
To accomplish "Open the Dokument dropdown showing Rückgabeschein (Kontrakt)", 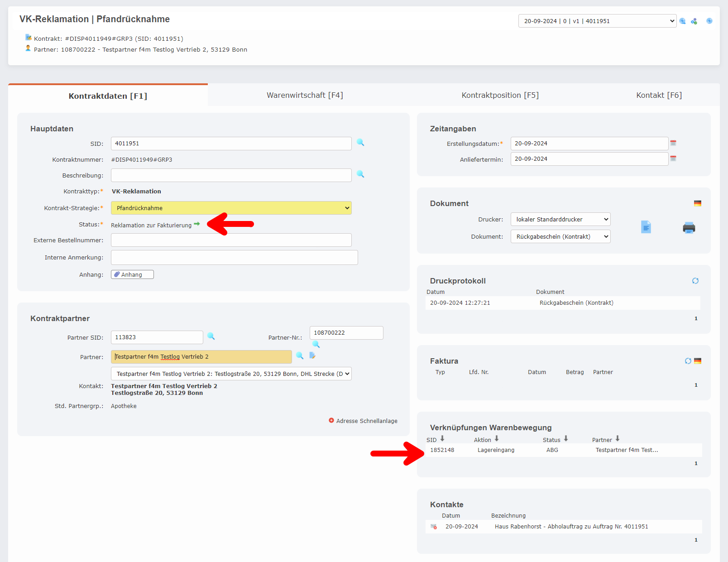I will [560, 236].
